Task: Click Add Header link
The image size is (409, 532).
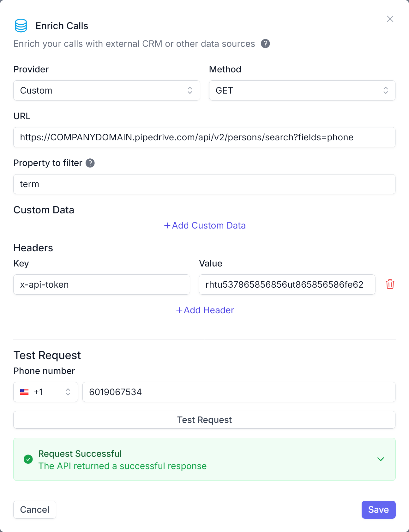Action: coord(205,310)
